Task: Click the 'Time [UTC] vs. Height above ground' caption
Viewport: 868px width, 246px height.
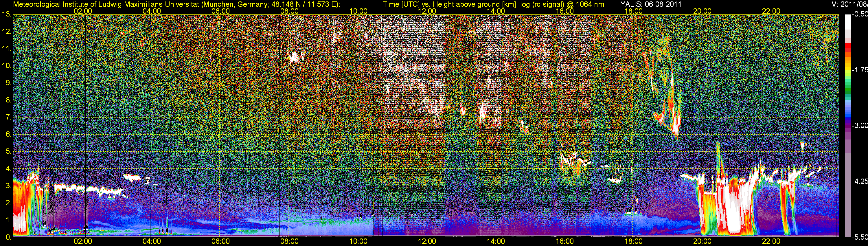Action: [493, 4]
